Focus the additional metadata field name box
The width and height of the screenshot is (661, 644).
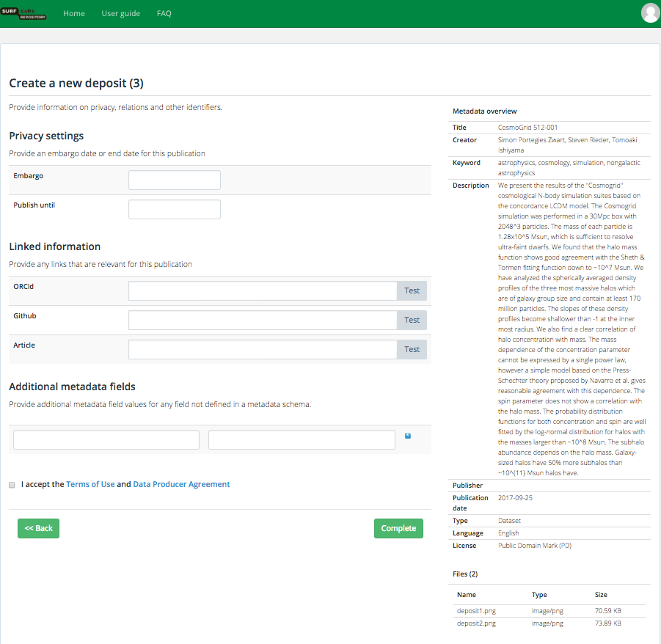(106, 439)
